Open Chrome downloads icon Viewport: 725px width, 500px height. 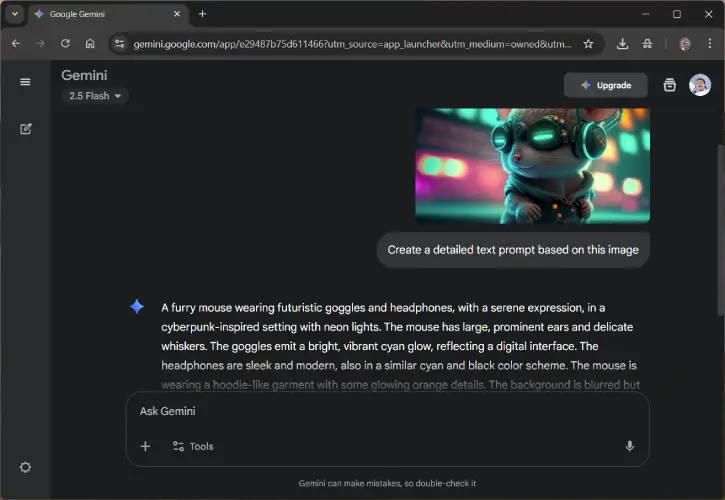pyautogui.click(x=622, y=44)
